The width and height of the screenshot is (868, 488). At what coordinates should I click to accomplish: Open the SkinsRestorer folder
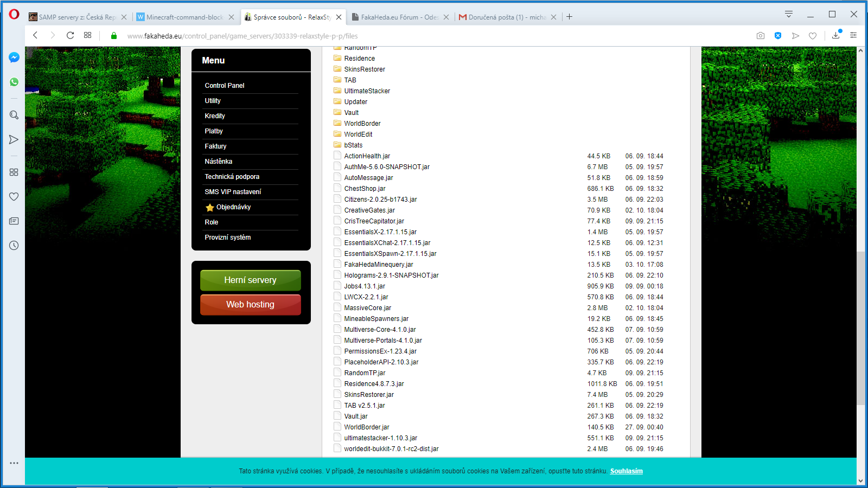[364, 69]
